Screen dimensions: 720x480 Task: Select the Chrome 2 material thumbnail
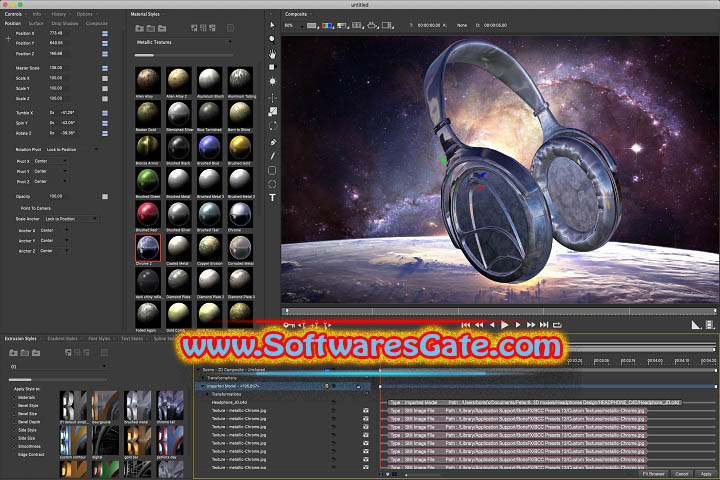coord(148,248)
